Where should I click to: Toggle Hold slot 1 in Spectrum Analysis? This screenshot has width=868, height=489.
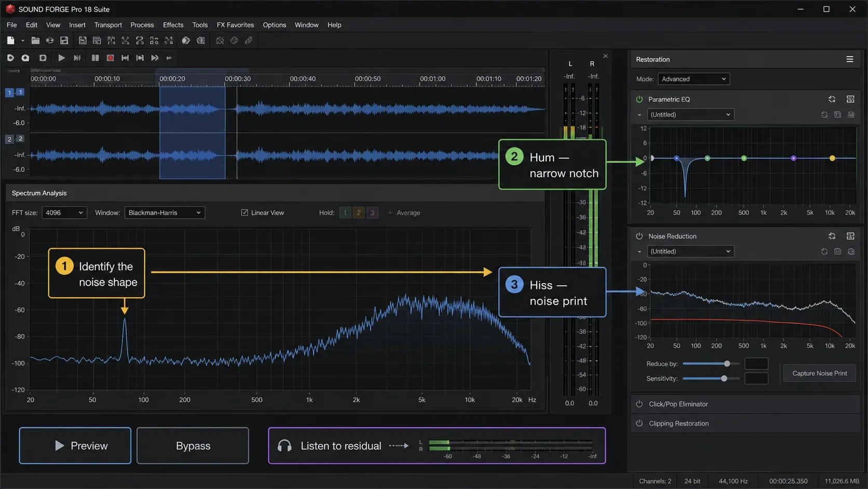pyautogui.click(x=345, y=213)
